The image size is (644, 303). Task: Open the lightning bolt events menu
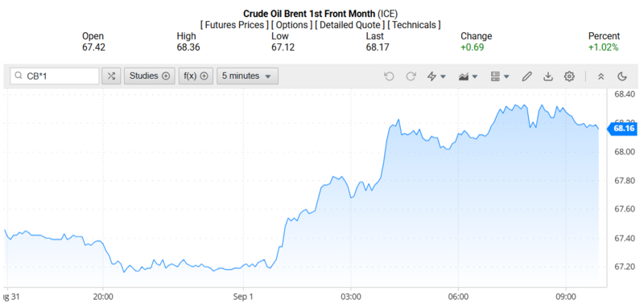click(436, 76)
